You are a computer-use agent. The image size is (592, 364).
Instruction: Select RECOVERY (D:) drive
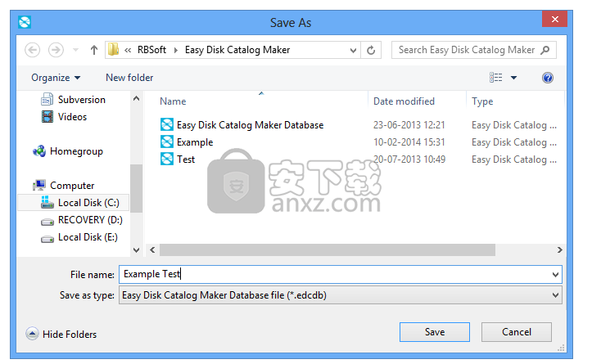(90, 220)
